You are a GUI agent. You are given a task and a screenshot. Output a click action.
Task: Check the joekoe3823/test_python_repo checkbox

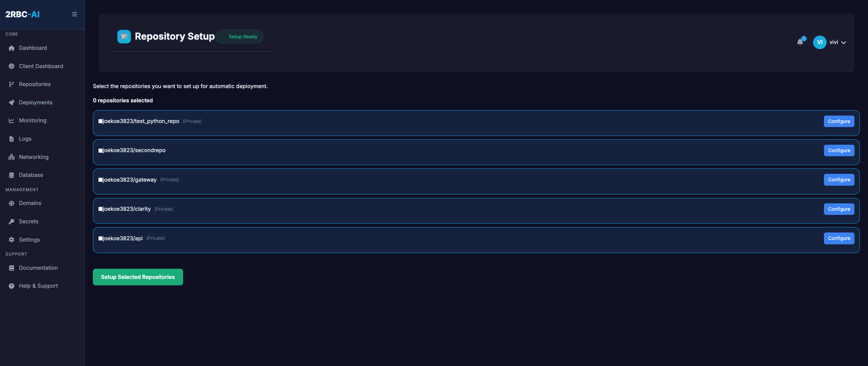coord(100,121)
